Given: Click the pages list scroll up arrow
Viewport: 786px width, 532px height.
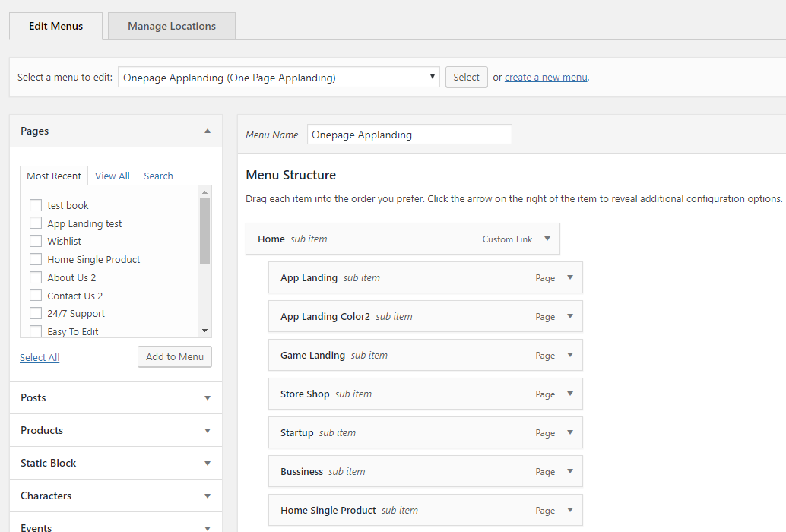Looking at the screenshot, I should click(x=204, y=192).
